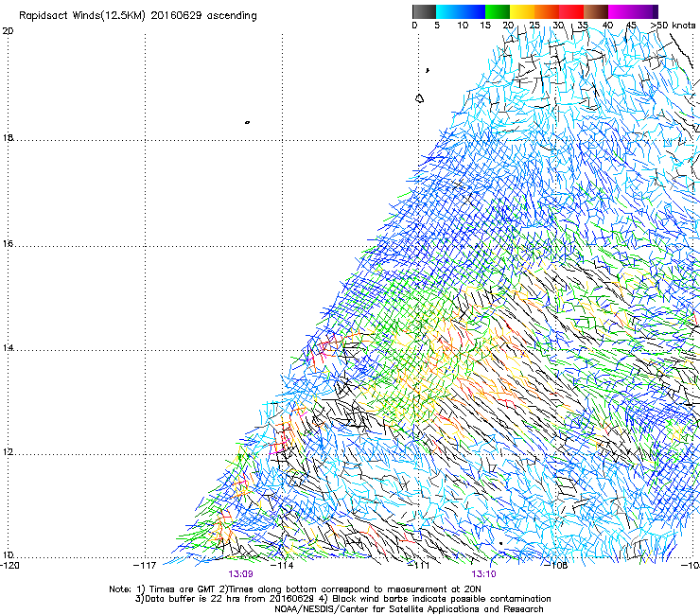700x615 pixels.
Task: Click the 'Black wind barbs indicate possible contamination' note
Action: [442, 599]
